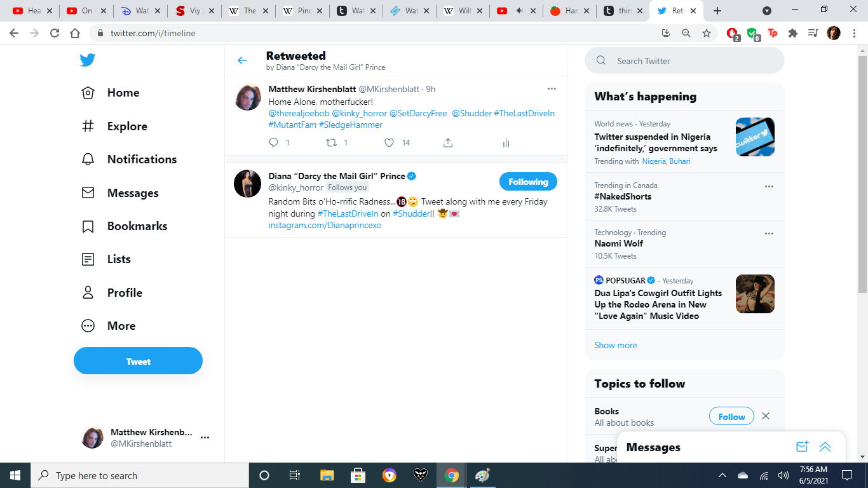Open the instagram.com/Dianaprincexo link
The height and width of the screenshot is (488, 868).
tap(325, 225)
